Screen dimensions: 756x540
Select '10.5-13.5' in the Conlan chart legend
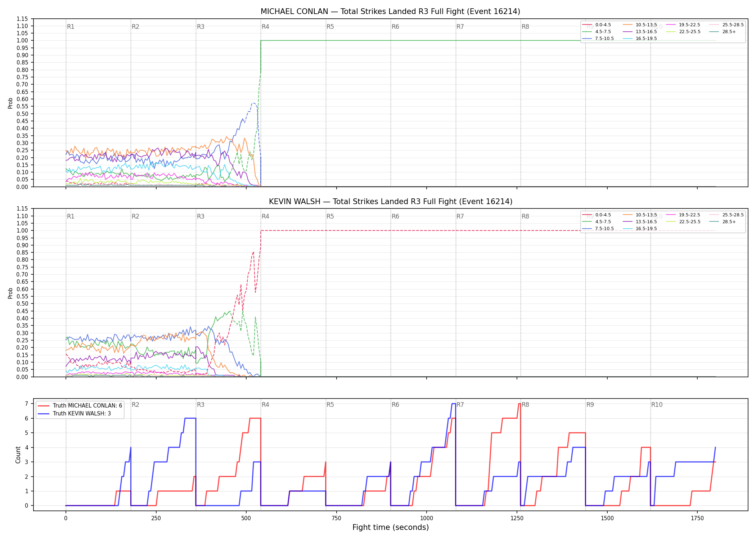[x=646, y=25]
